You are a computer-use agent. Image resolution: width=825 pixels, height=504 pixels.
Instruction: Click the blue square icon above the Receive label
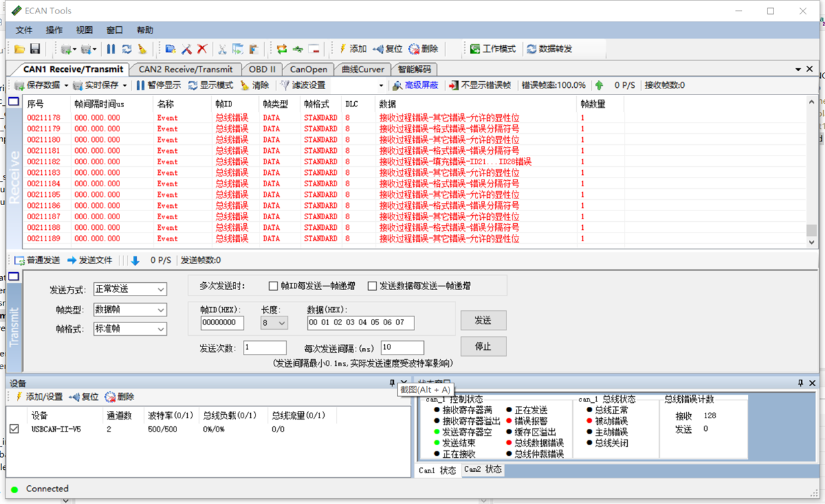[x=13, y=102]
